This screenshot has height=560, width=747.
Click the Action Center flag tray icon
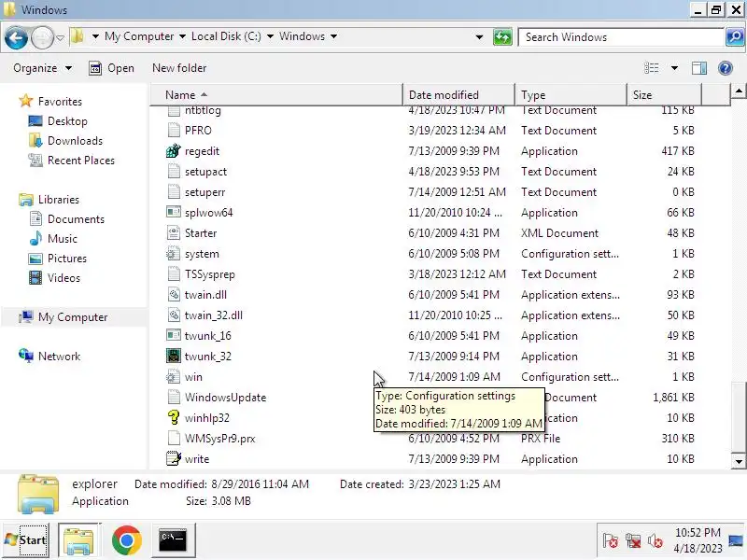point(611,541)
